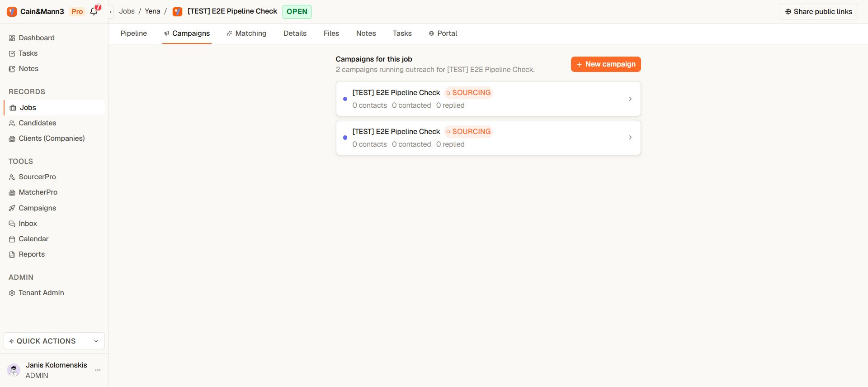Click the sidebar Campaigns rocket icon
Screen dimensions: 868x387
click(12, 208)
